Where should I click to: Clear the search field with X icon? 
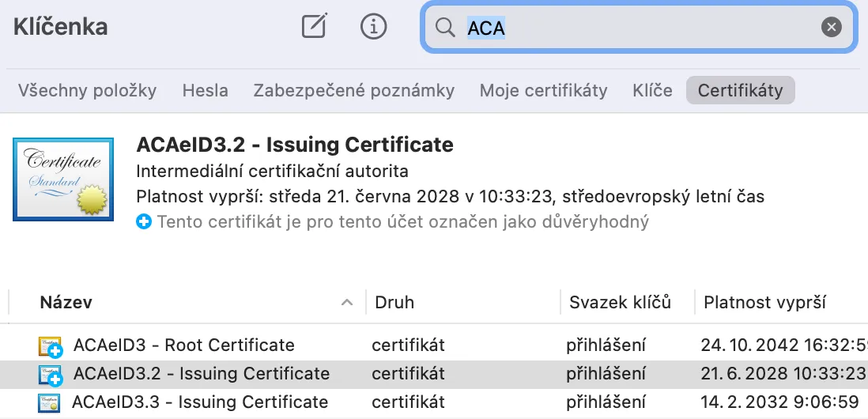point(831,28)
